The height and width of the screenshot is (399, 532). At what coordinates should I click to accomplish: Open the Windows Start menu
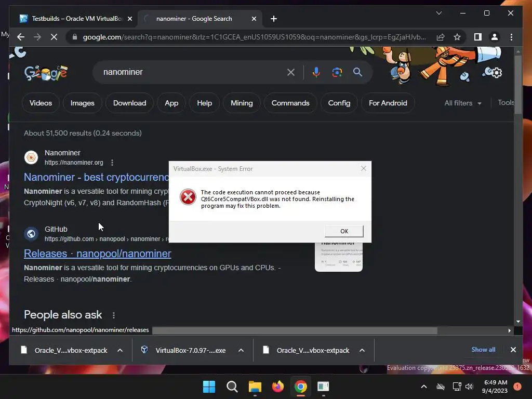point(209,387)
